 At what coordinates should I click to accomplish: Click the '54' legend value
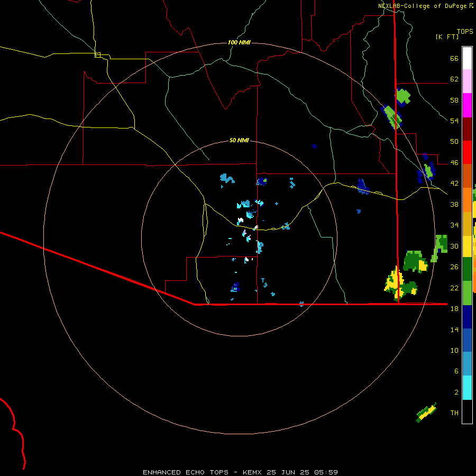click(x=454, y=121)
